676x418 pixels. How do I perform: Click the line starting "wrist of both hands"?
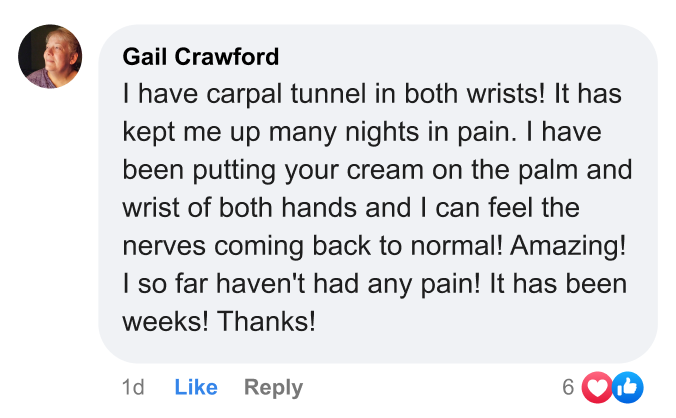tap(351, 208)
